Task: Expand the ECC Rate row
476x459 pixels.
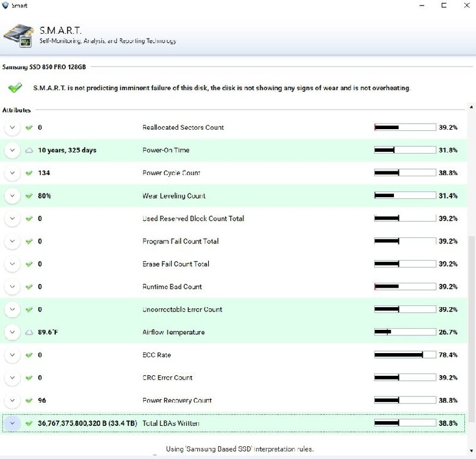Action: coord(12,355)
